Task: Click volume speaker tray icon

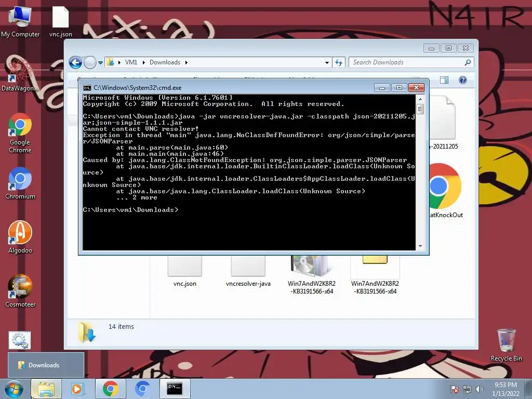Action: [479, 389]
